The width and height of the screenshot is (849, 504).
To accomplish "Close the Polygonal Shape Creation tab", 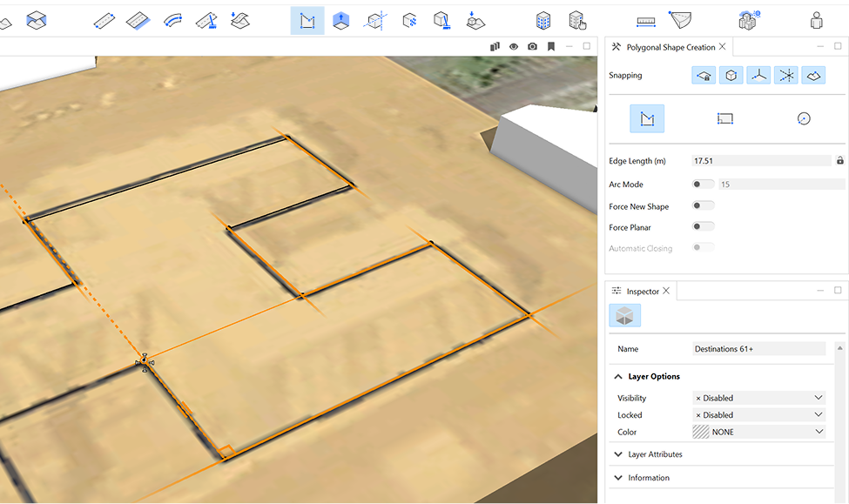I will 722,47.
